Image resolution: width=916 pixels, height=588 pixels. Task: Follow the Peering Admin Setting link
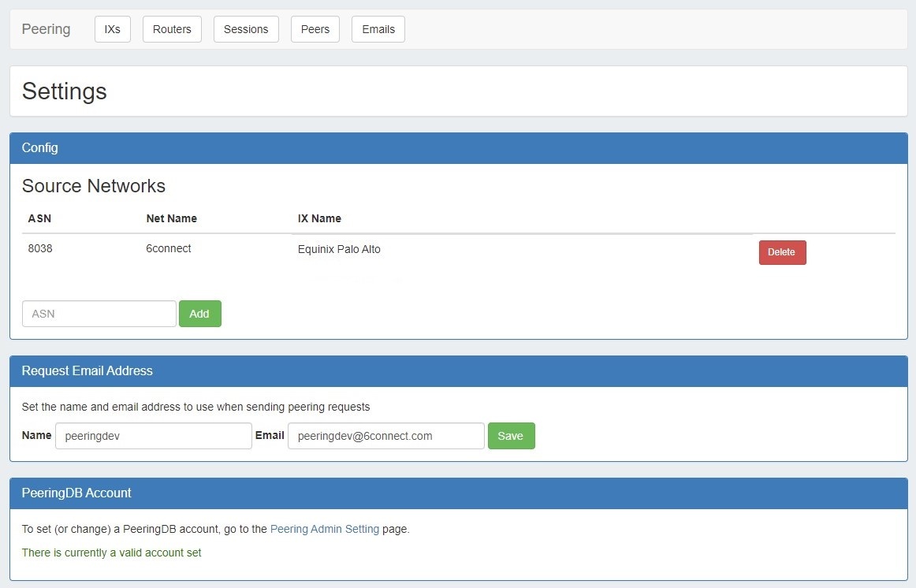pyautogui.click(x=325, y=529)
